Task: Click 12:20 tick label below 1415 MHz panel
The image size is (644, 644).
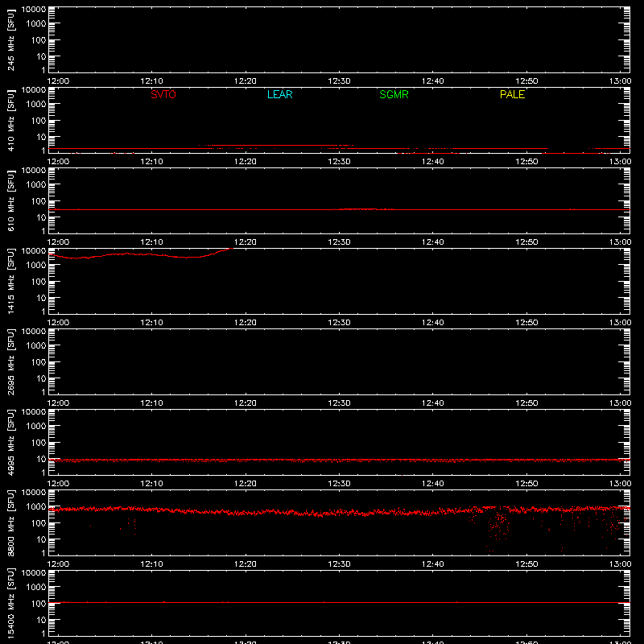Action: point(246,323)
